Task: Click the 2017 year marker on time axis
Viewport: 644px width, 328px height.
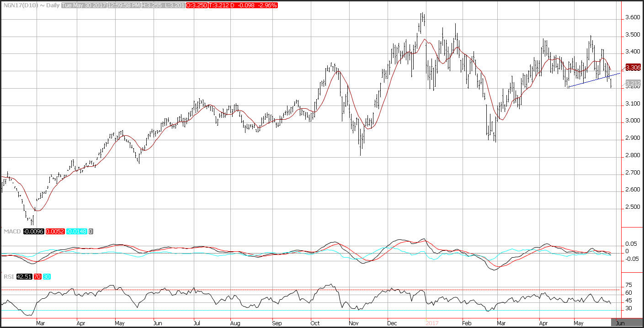Action: tap(432, 323)
